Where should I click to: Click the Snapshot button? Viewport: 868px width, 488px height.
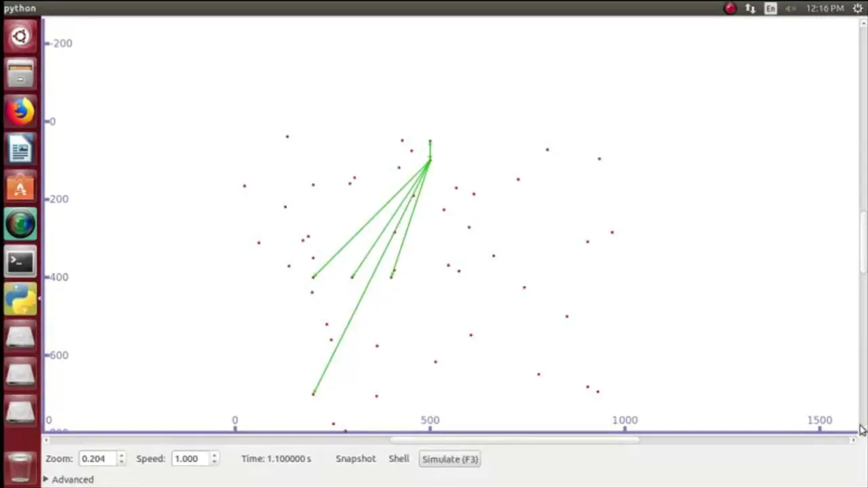point(355,459)
